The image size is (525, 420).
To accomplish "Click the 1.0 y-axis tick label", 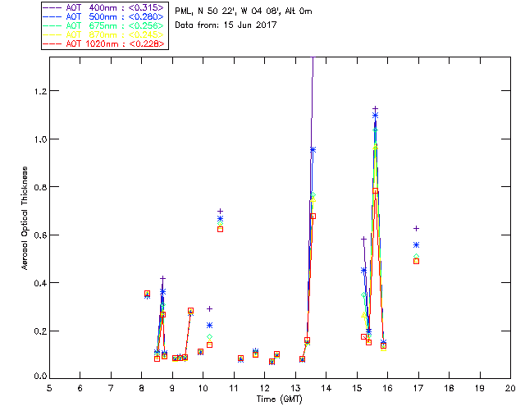I will pyautogui.click(x=40, y=139).
